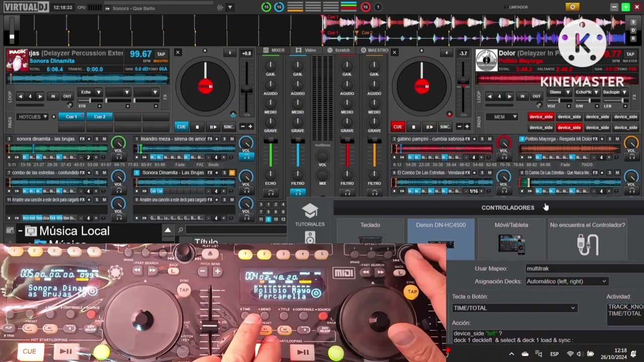Tap the right deck TAP tempo button

(x=630, y=54)
